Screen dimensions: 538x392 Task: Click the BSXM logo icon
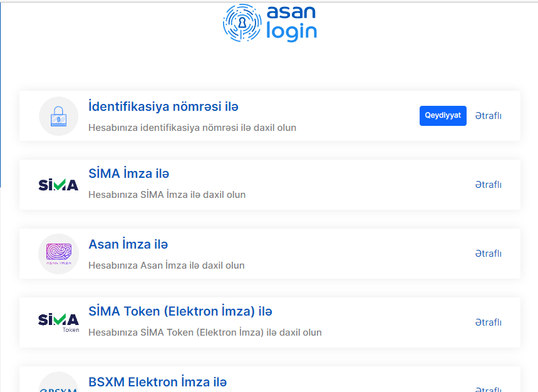point(59,382)
